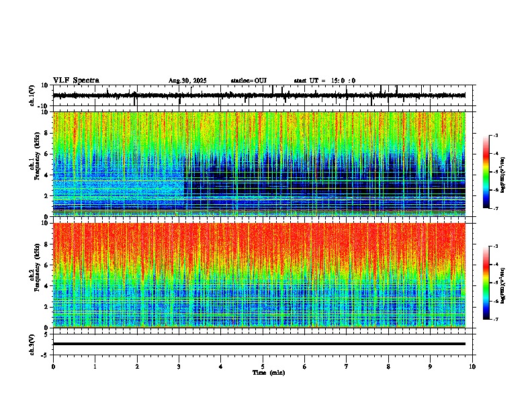The height and width of the screenshot is (411, 532).
Task: Click the ch.2 spectrogram color scale bar
Action: tap(486, 283)
